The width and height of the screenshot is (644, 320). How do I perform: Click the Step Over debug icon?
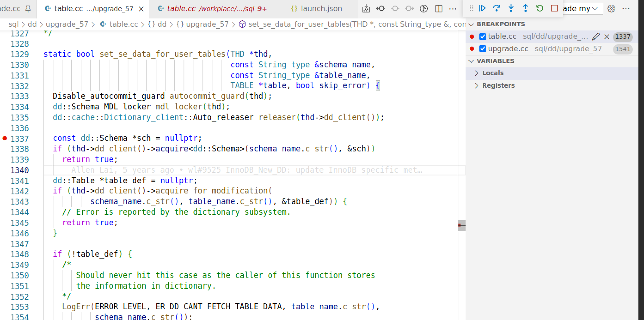497,8
